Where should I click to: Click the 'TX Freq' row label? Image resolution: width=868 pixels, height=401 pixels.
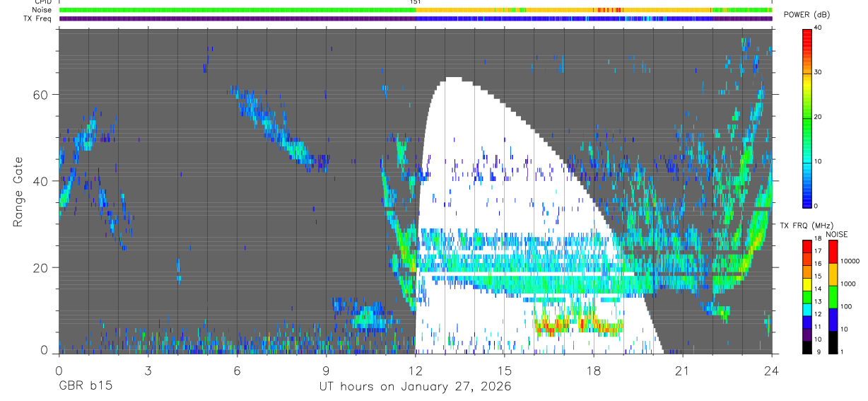(38, 18)
